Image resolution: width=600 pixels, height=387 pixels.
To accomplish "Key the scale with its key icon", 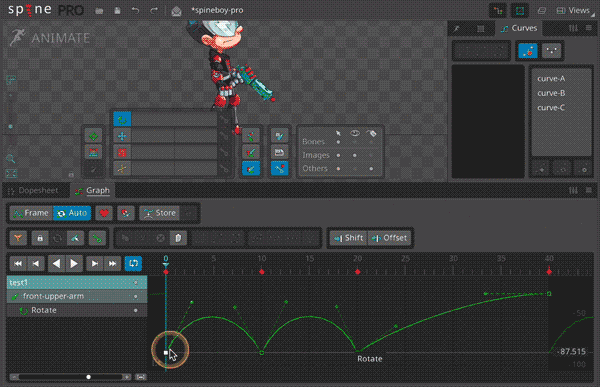I will [x=225, y=153].
